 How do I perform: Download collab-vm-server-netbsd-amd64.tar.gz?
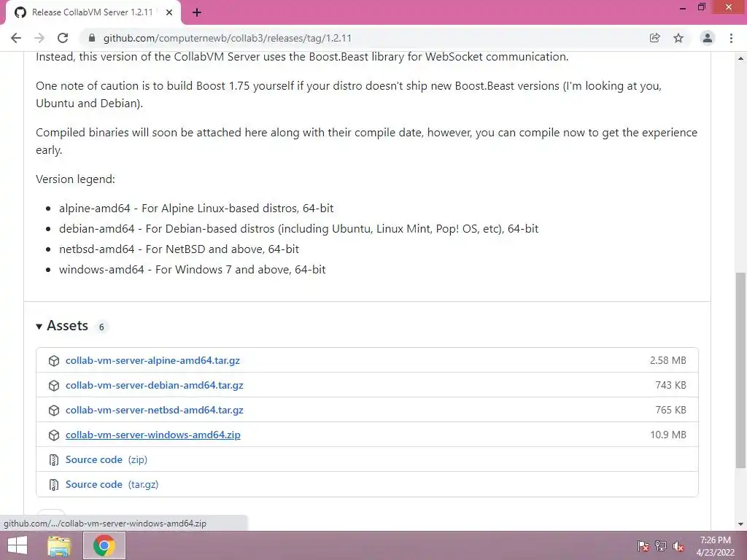click(155, 410)
